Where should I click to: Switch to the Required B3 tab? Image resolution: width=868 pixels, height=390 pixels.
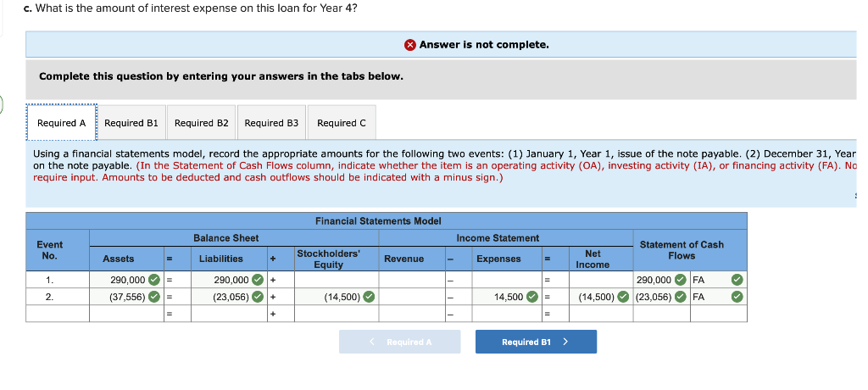coord(271,123)
